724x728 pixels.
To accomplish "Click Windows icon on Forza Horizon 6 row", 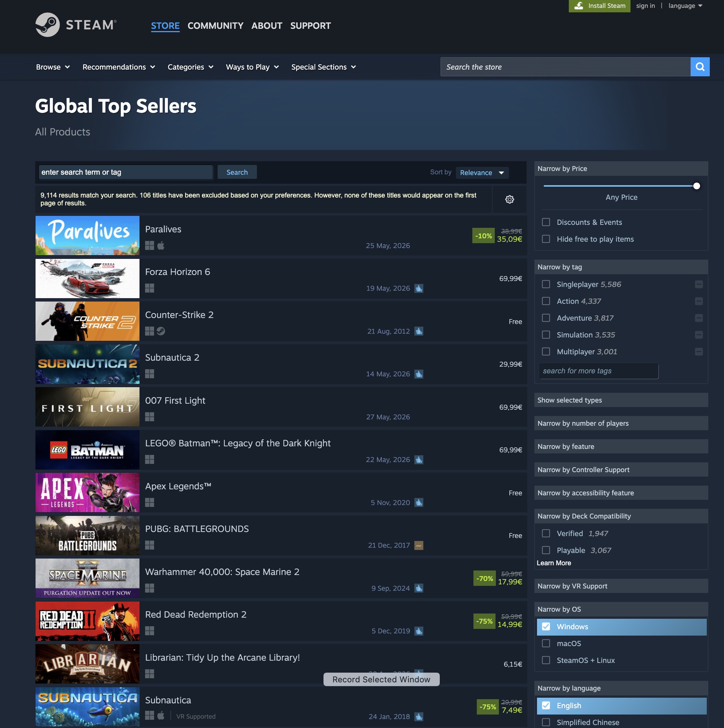I will [150, 289].
